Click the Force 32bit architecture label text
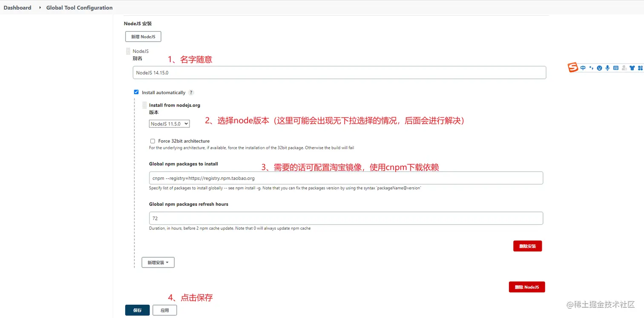Screen dimensions: 644x318 [184, 141]
